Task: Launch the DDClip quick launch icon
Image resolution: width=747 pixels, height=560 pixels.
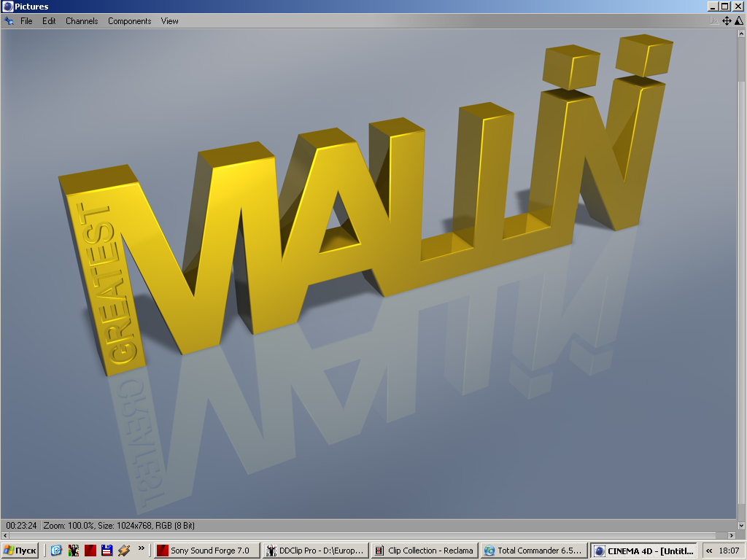Action: click(x=74, y=551)
